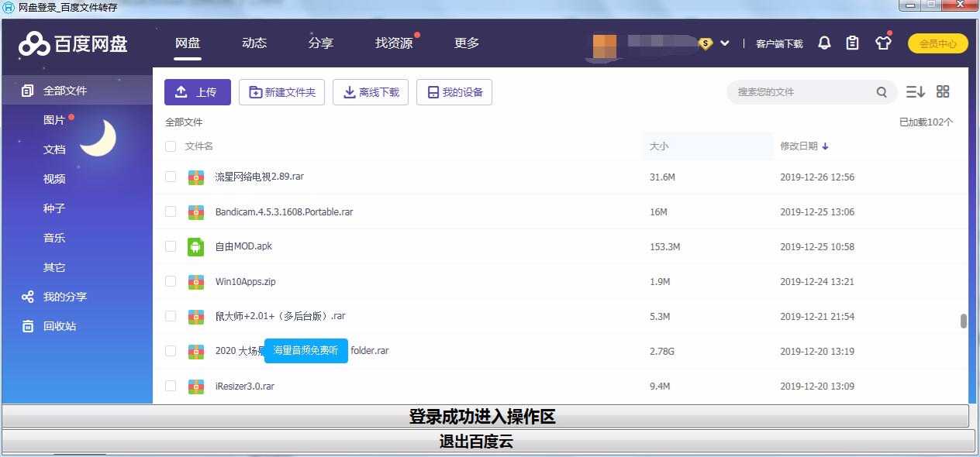The width and height of the screenshot is (980, 457).
Task: Click the magnifier search icon
Action: coord(882,92)
